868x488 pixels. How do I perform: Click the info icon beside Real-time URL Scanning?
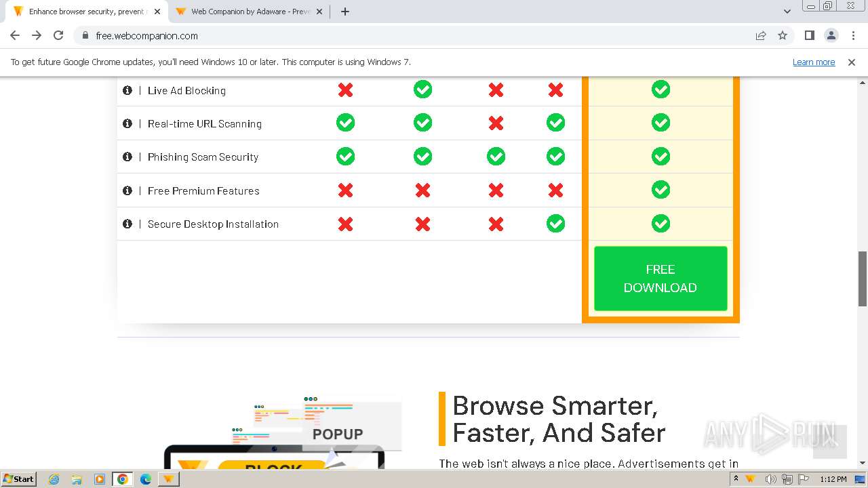[127, 123]
